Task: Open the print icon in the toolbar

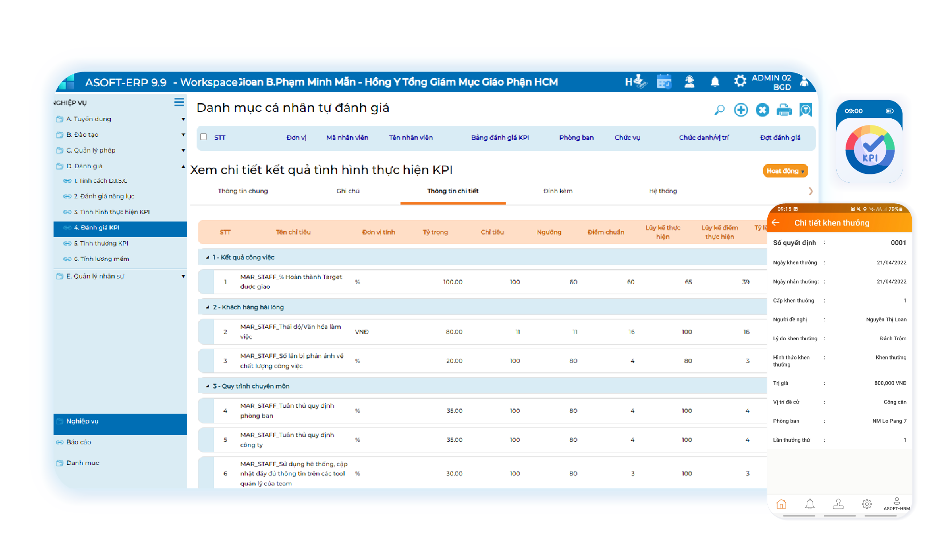Action: [x=784, y=109]
